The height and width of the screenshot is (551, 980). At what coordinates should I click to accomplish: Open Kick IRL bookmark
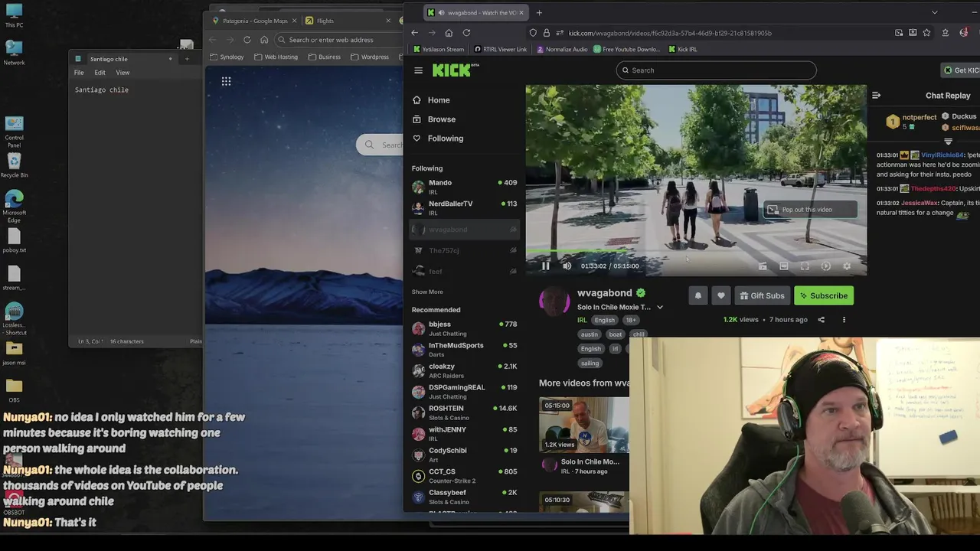682,49
